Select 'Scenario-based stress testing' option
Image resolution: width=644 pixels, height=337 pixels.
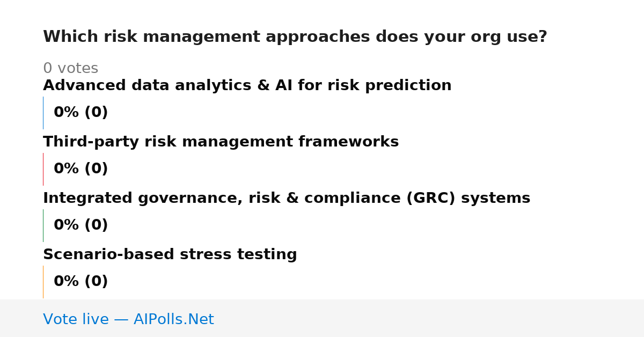170,254
